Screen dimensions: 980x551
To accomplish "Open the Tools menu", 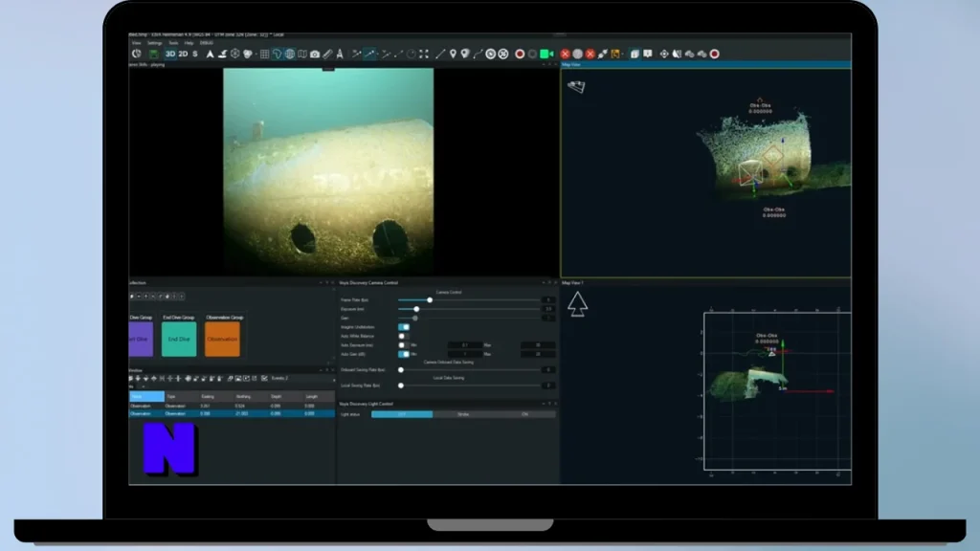I will (x=173, y=43).
